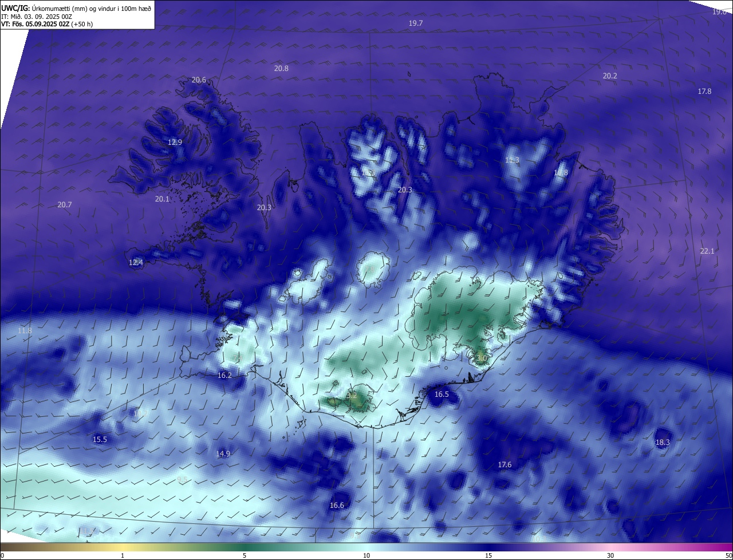Click the title line 'Úrkomumætti (mm) og vindur í 100m hæð'

92,9
